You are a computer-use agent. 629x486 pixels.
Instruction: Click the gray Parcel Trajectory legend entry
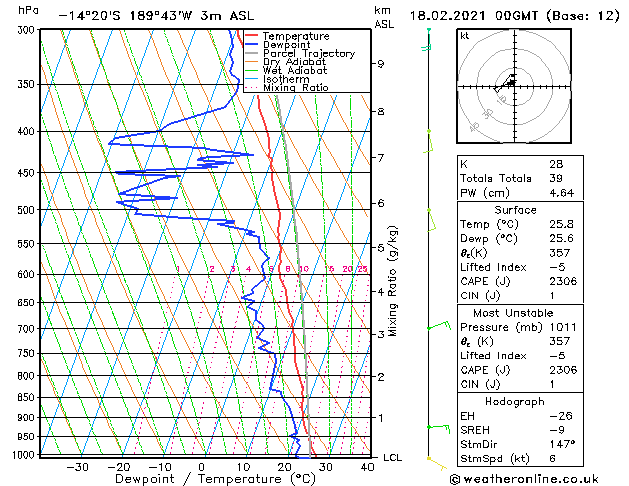300,53
